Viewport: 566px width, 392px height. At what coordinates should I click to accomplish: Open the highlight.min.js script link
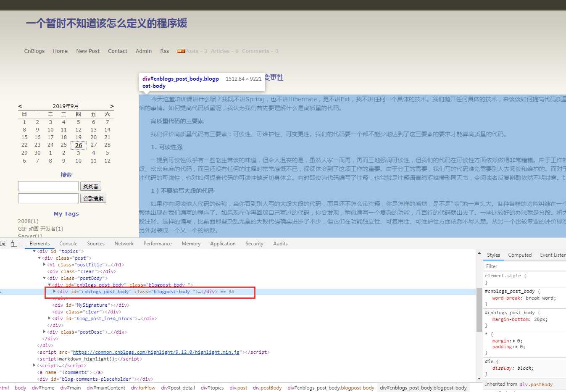[x=156, y=352]
